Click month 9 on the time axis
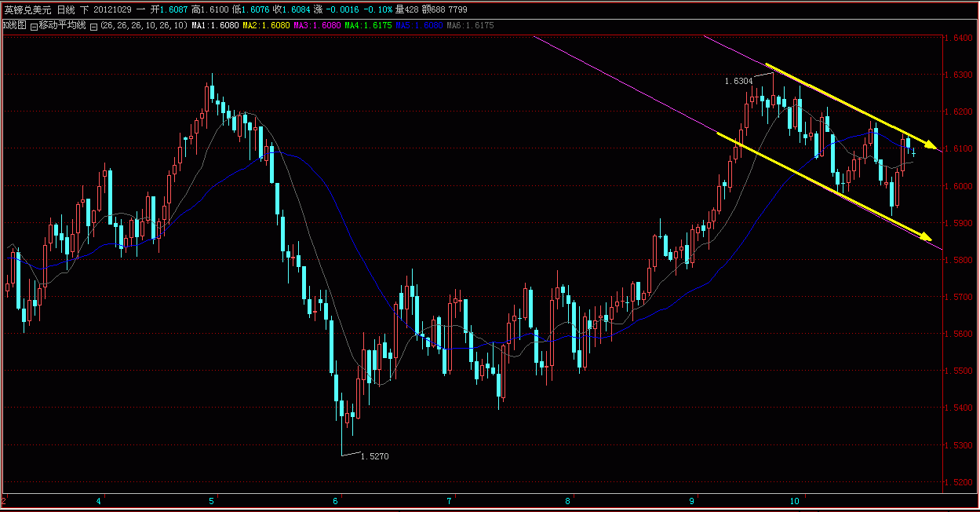The image size is (980, 512). (693, 500)
